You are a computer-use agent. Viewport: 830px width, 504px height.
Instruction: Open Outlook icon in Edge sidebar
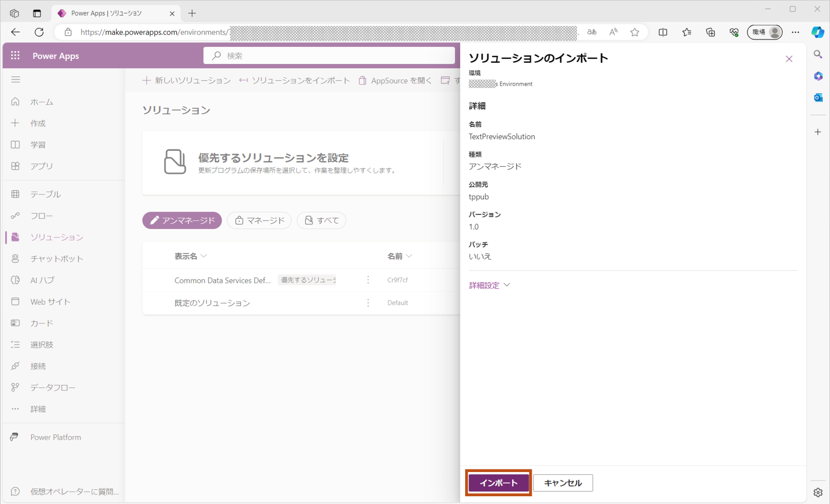tap(818, 98)
